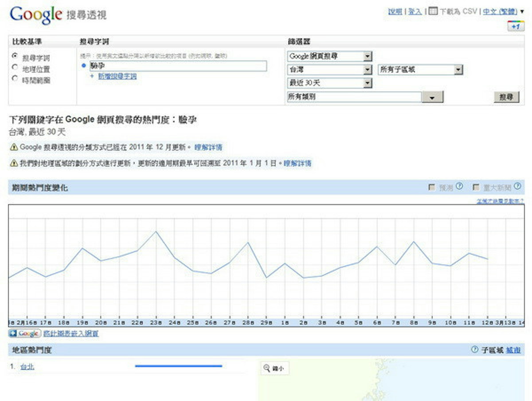Image resolution: width=532 pixels, height=401 pixels.
Task: Click the 篩選器 column heading
Action: coord(299,41)
